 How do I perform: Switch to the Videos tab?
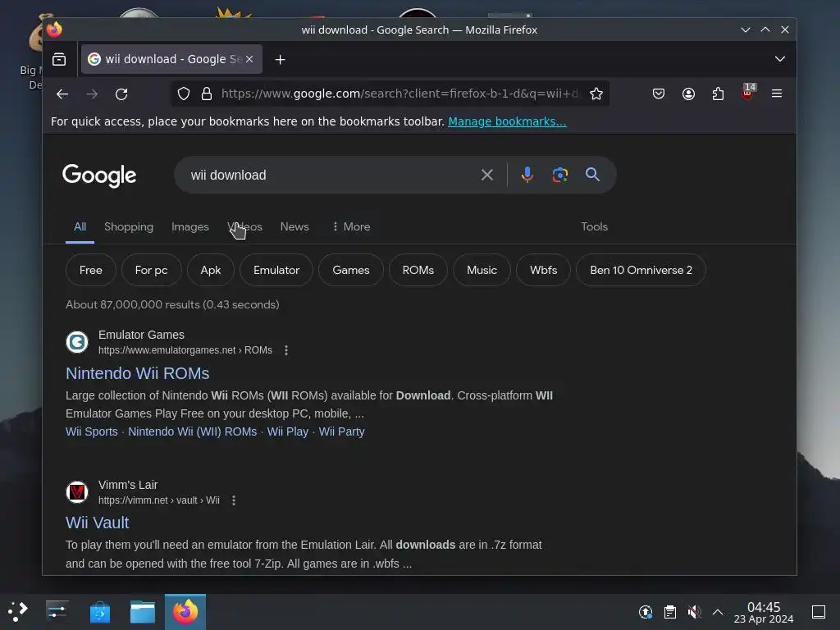244,226
